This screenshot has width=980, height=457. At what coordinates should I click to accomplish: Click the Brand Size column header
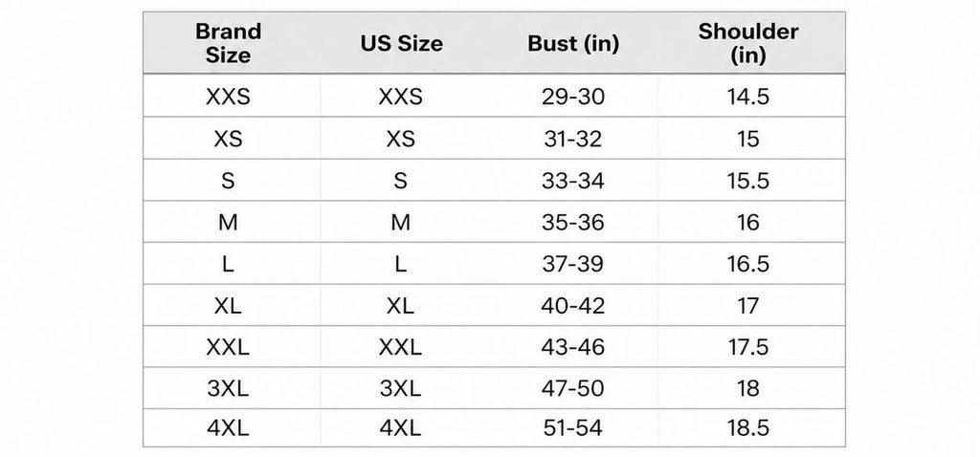[x=228, y=43]
